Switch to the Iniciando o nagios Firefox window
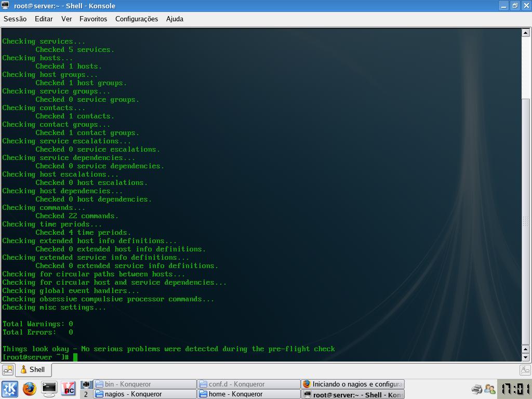The height and width of the screenshot is (399, 532). (x=353, y=384)
